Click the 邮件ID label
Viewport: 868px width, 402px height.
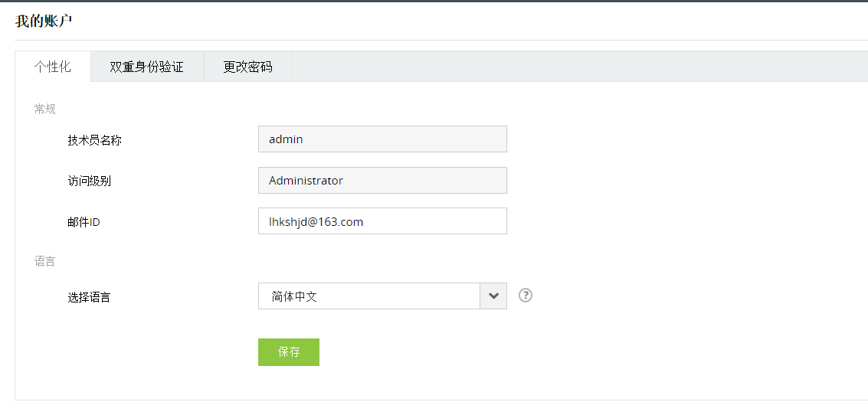(84, 222)
